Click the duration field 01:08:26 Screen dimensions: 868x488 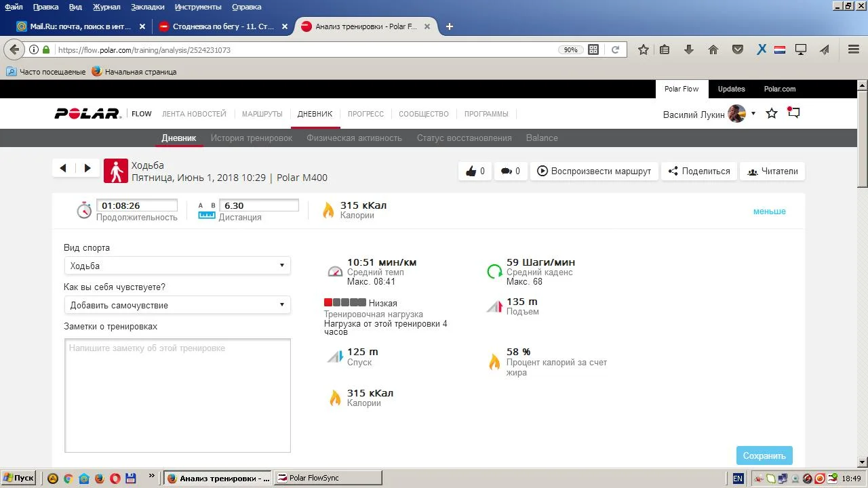[136, 205]
